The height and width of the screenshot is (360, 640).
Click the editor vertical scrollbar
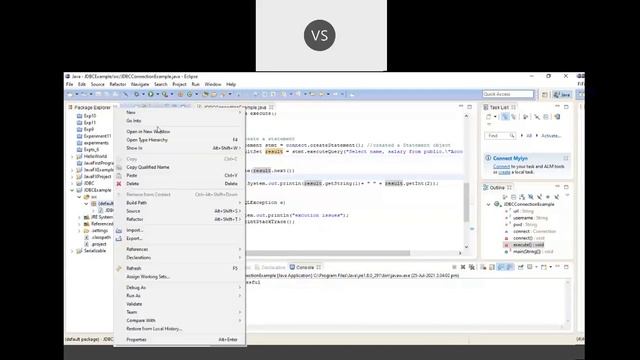point(466,202)
